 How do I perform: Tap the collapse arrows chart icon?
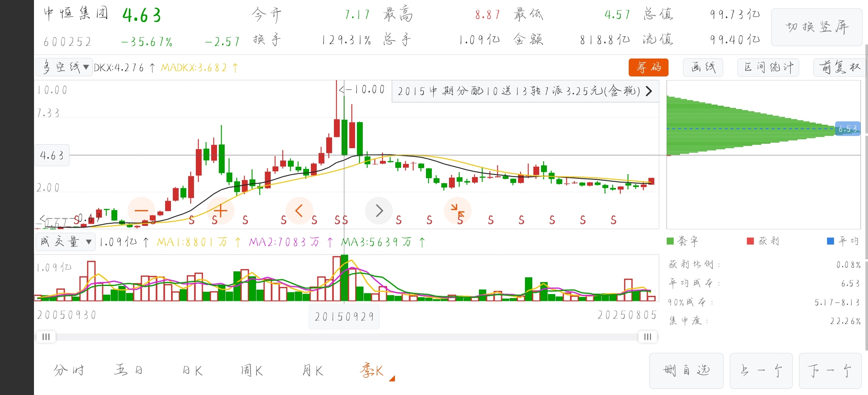point(457,211)
